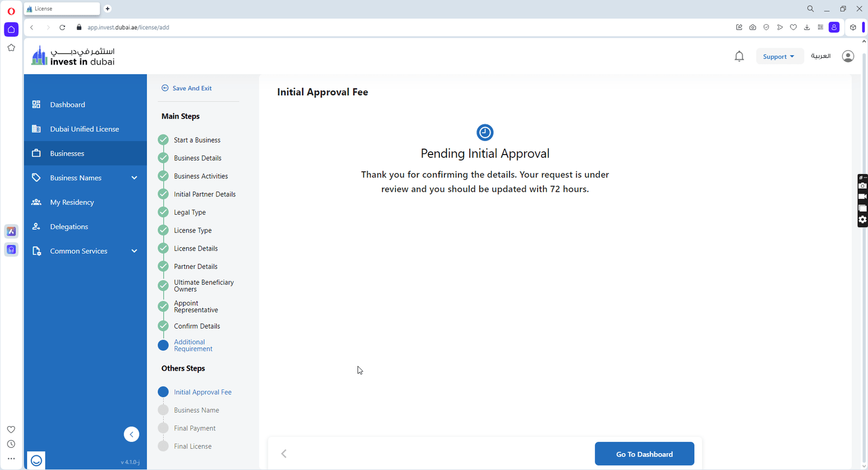Click the Go To Dashboard button
Screen dimensions: 868x470
pyautogui.click(x=644, y=454)
